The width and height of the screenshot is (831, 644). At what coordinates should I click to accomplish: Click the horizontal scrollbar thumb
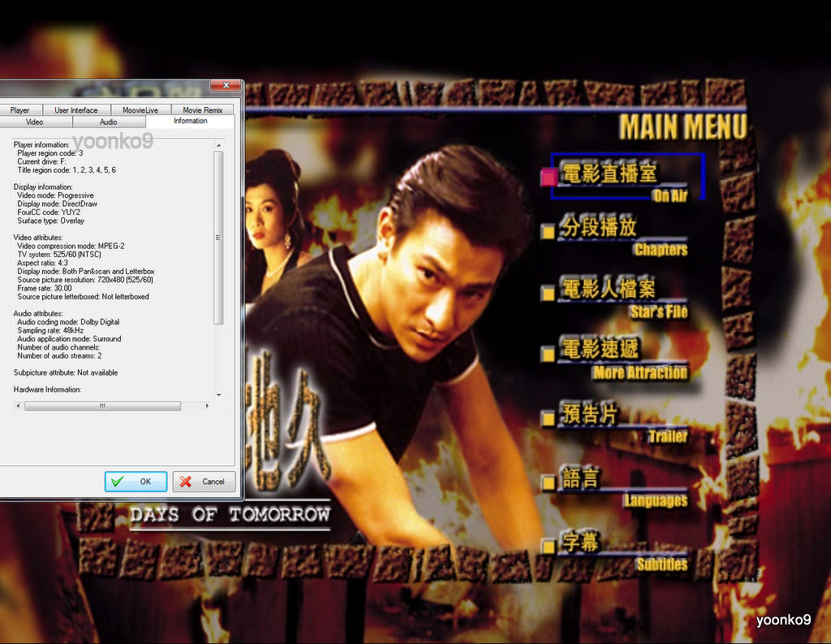[103, 406]
